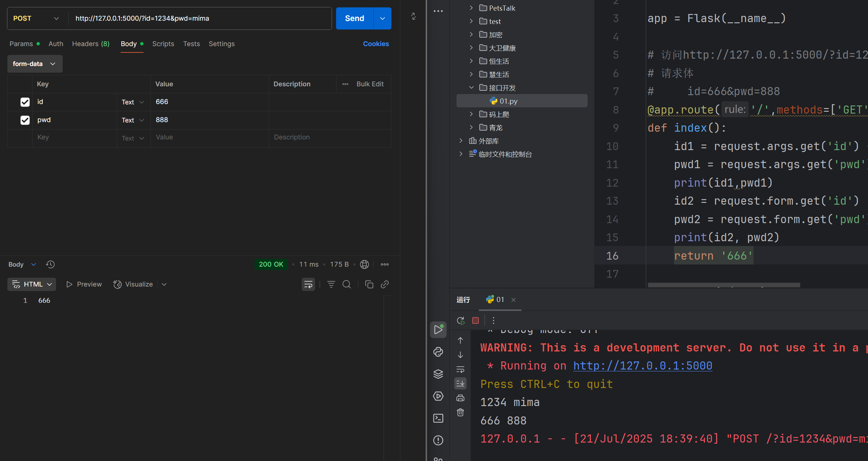Open response more options ellipsis
The width and height of the screenshot is (868, 461).
[x=385, y=264]
